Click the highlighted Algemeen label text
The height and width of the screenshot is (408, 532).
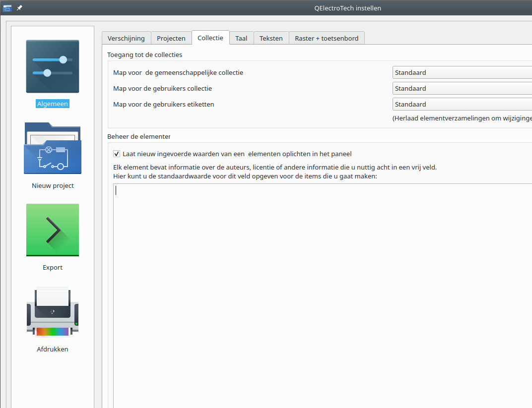(53, 104)
